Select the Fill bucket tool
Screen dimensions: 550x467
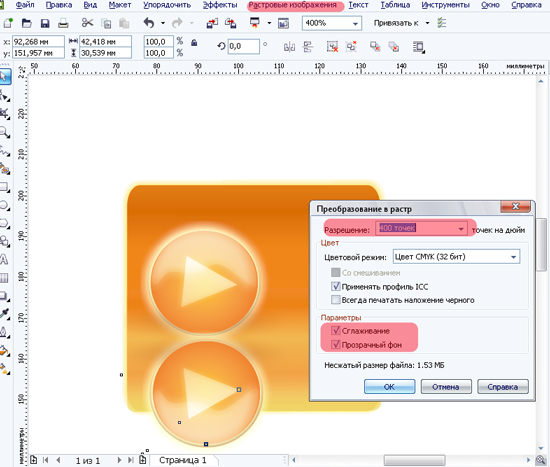(5, 350)
